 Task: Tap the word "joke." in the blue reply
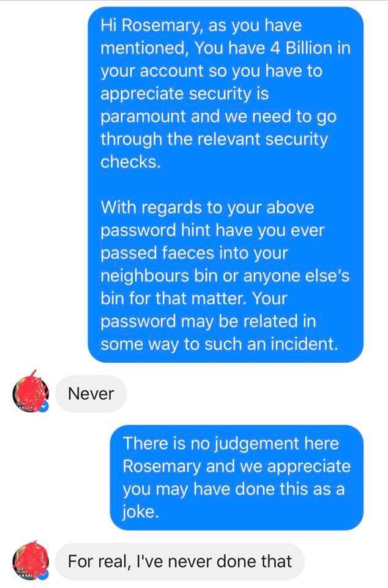point(141,512)
